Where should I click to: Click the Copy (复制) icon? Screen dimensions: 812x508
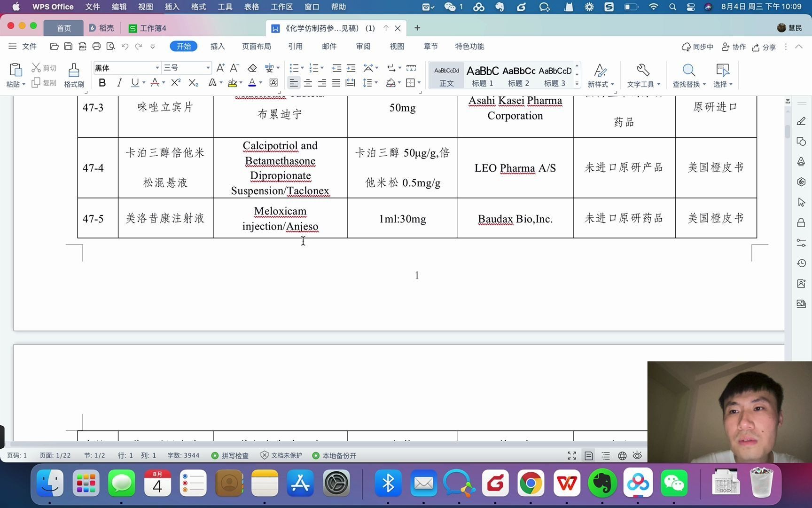[x=36, y=83]
